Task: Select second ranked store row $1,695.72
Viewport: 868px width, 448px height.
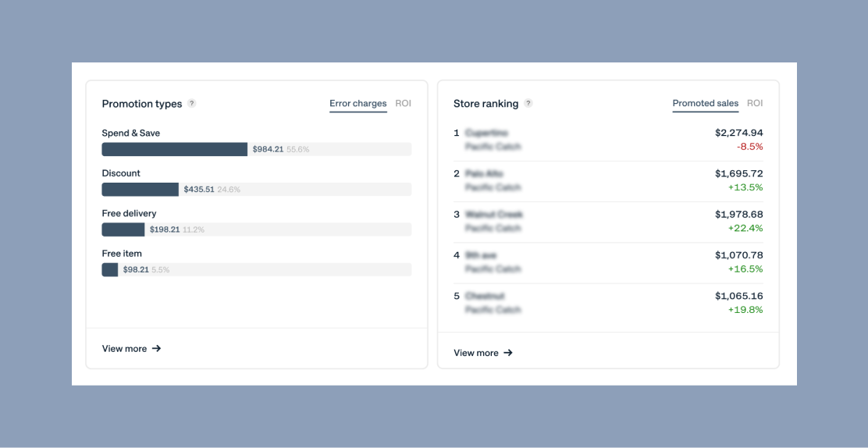Action: coord(608,180)
